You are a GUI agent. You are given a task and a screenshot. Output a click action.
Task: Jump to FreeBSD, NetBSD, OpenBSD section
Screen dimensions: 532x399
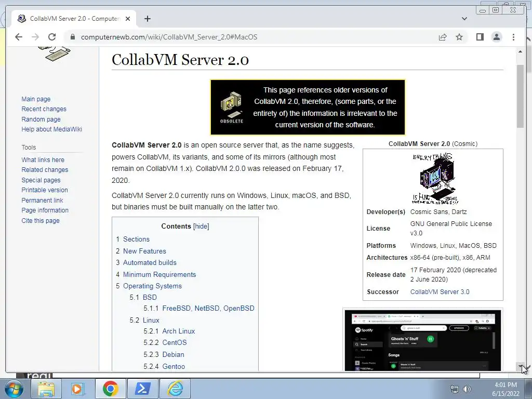(x=208, y=309)
